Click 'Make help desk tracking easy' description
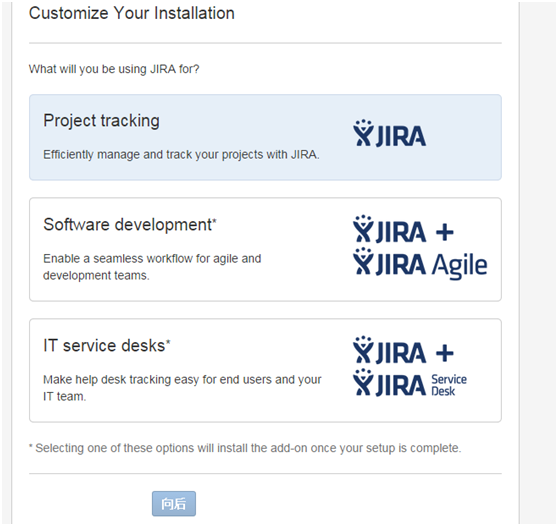Screen dimensions: 558x526 pyautogui.click(x=182, y=388)
